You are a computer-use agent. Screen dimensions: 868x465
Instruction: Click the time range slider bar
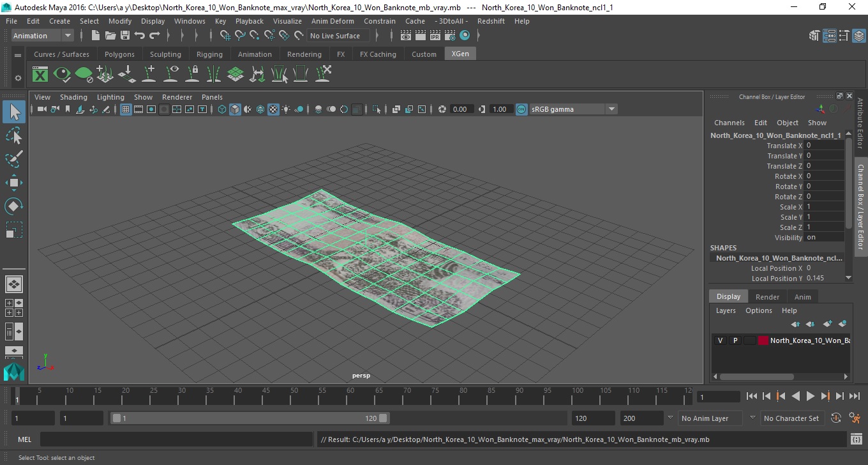coord(250,418)
